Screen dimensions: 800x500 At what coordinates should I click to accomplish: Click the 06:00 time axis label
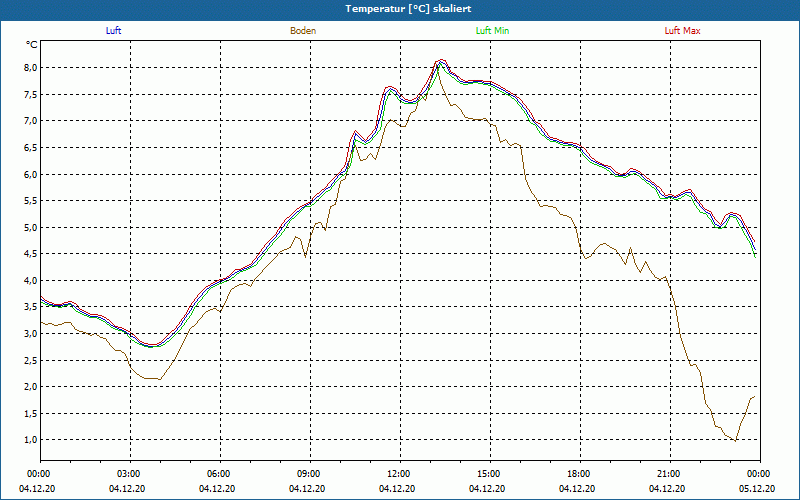pyautogui.click(x=220, y=474)
